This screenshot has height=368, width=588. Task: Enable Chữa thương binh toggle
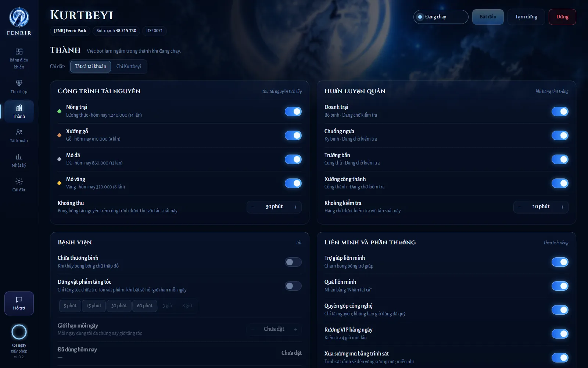(293, 262)
